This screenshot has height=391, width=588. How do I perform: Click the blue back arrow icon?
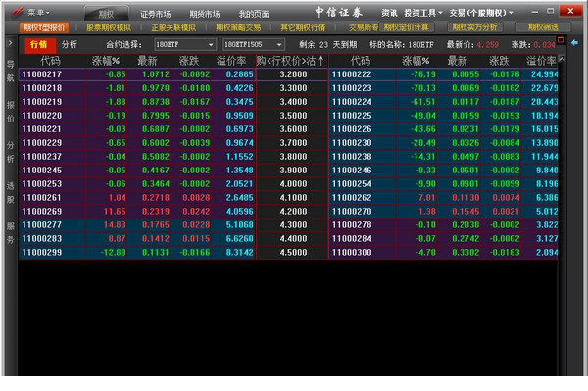[x=574, y=43]
